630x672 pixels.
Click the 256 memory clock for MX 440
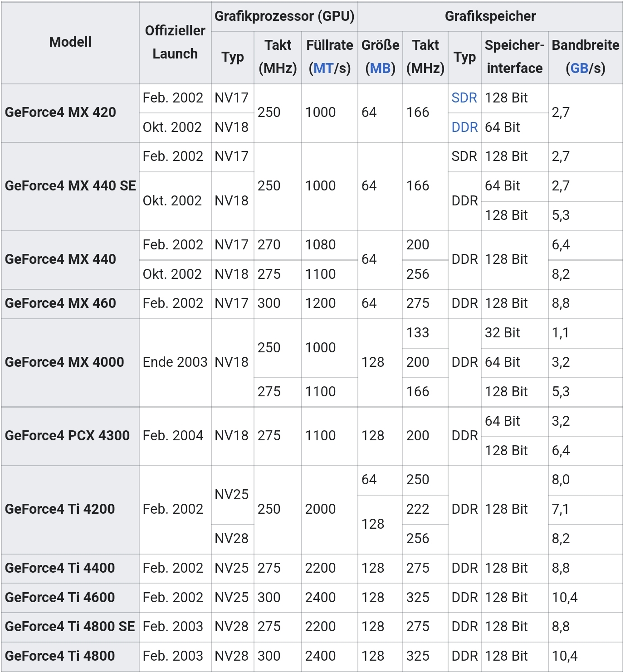[x=425, y=275]
